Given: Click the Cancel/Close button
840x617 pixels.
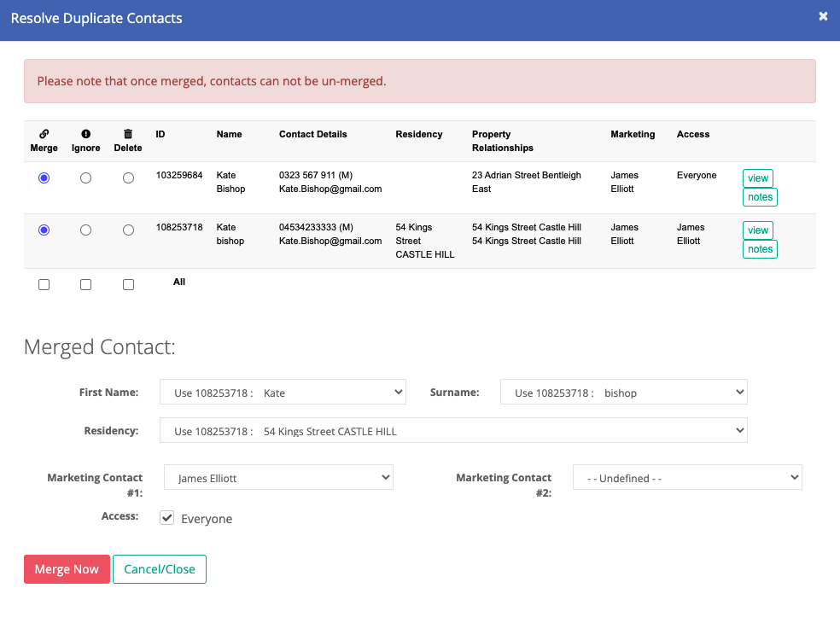Looking at the screenshot, I should 160,569.
